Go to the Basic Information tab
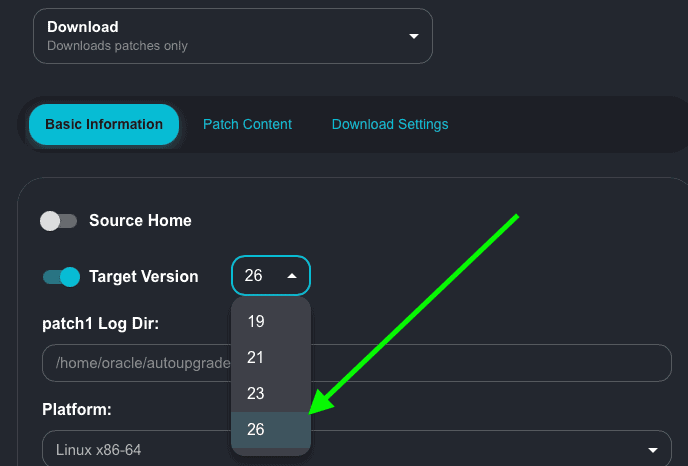Screen dimensions: 688x466 (104, 125)
